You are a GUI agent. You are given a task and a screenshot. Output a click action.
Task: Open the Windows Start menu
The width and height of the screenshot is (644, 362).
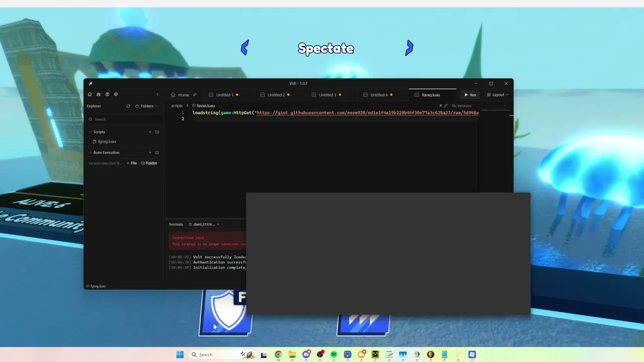180,354
